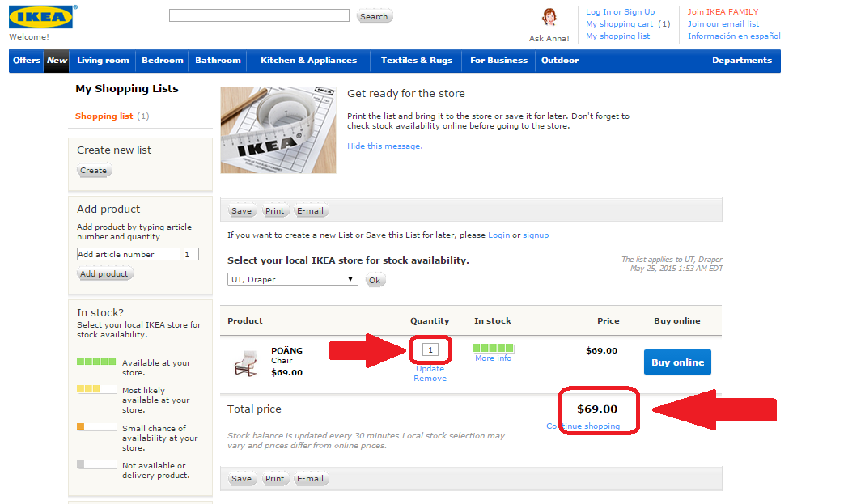Click the Search button

[x=374, y=15]
